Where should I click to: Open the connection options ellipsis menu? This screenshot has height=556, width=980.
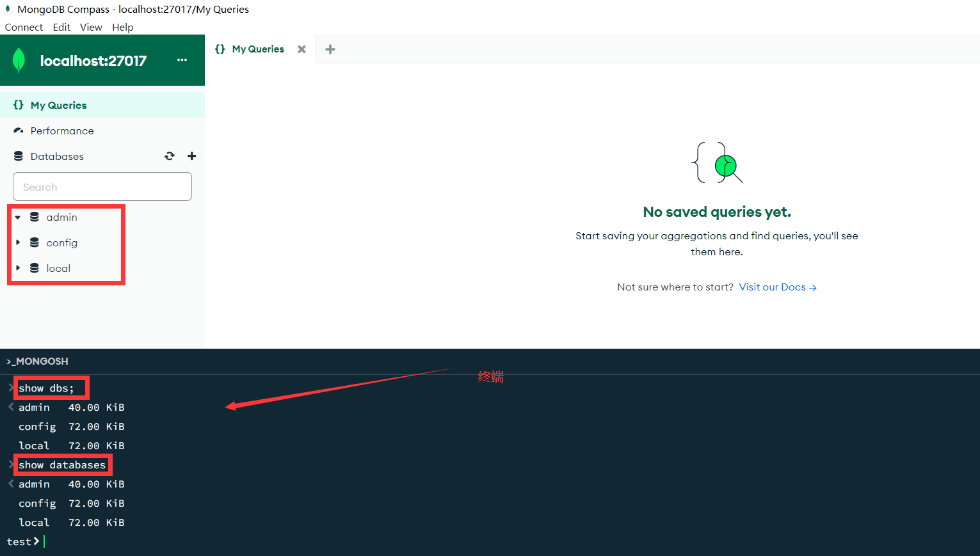click(x=182, y=60)
